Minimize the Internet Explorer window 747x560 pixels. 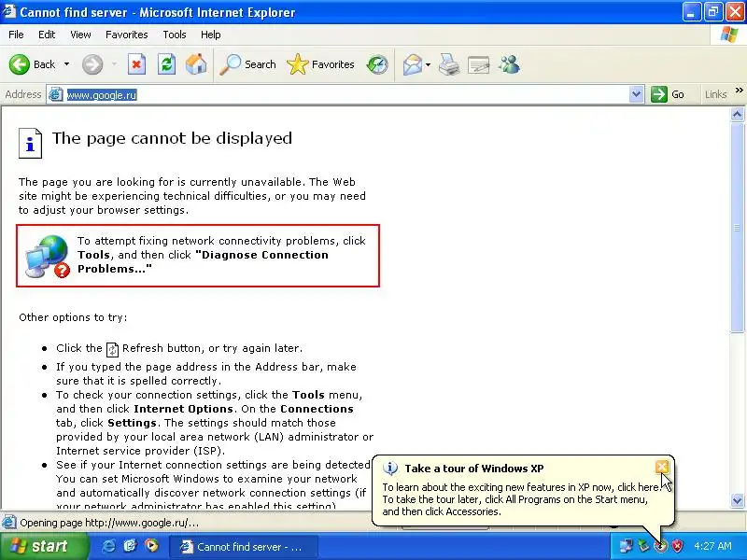(x=691, y=12)
